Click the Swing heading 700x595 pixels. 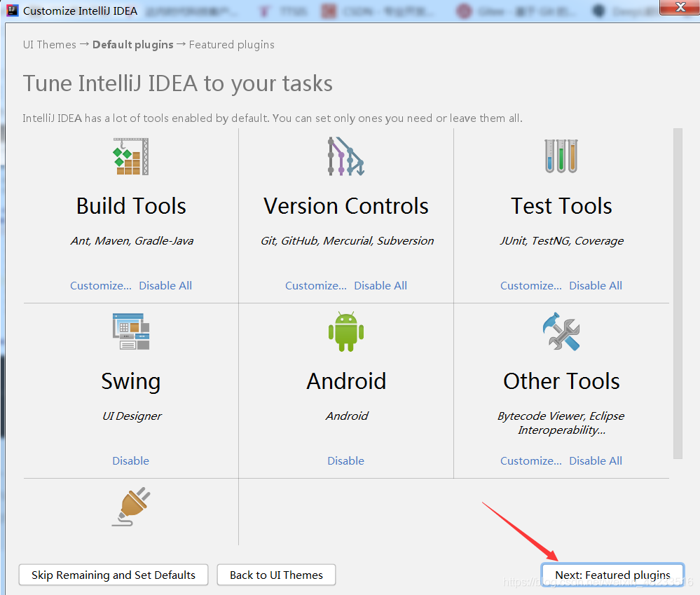(x=131, y=382)
